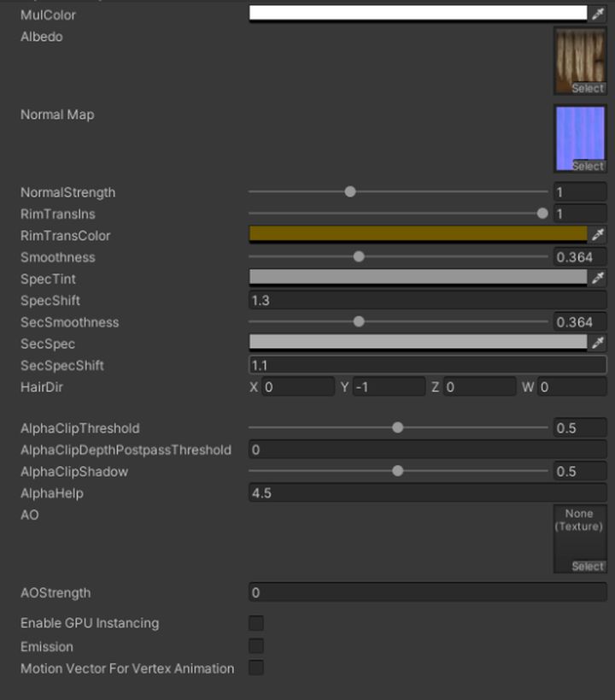Viewport: 615px width, 700px height.
Task: Click the SecSmoothness 0.364 value field
Action: point(580,322)
